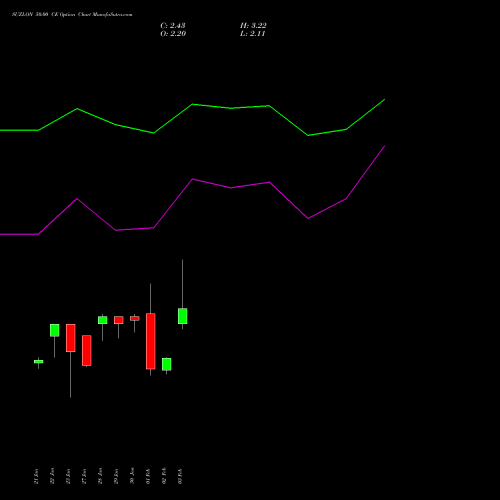500x500 pixels.
Task: Select the open value O: 2.20
Action: point(173,34)
